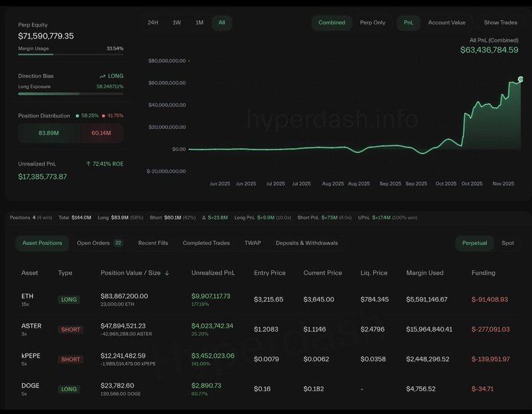
Task: Click the 22 badge on Open Orders
Action: point(118,243)
